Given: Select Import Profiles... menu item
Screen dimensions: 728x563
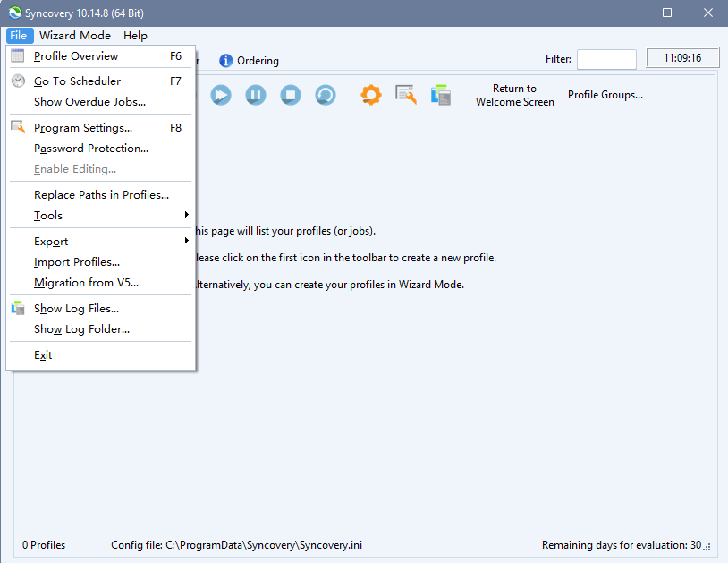Looking at the screenshot, I should pyautogui.click(x=77, y=262).
